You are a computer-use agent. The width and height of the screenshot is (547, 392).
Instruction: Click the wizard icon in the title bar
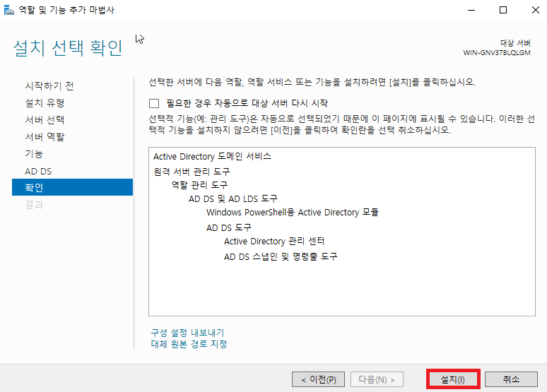(x=8, y=10)
